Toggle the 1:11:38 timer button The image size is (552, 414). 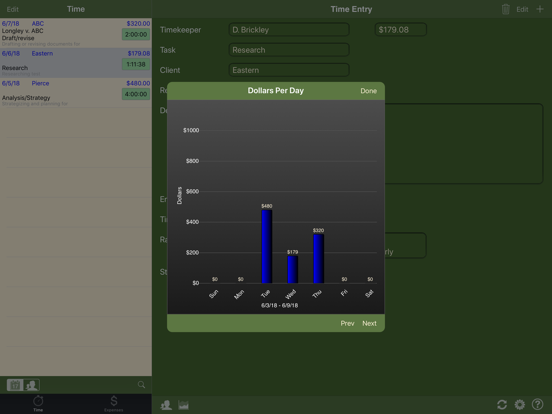tap(136, 64)
